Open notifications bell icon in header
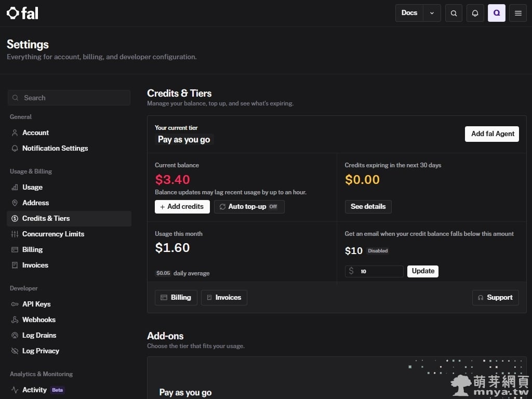 475,13
